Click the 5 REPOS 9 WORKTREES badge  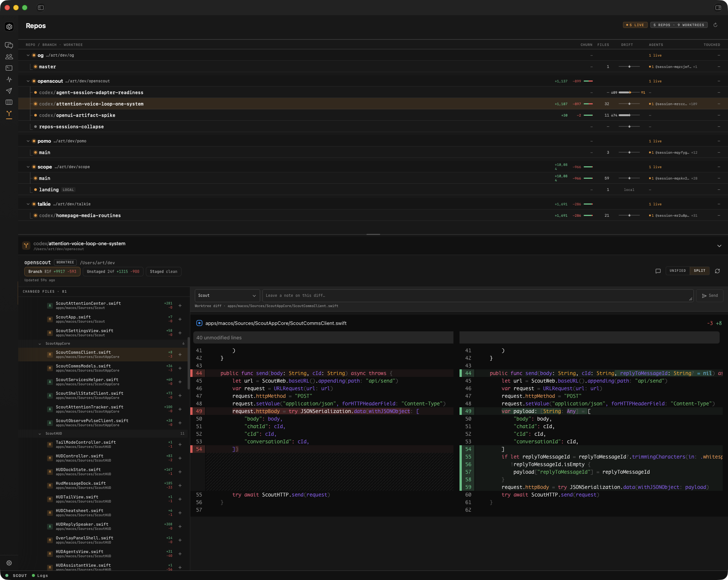(x=679, y=25)
